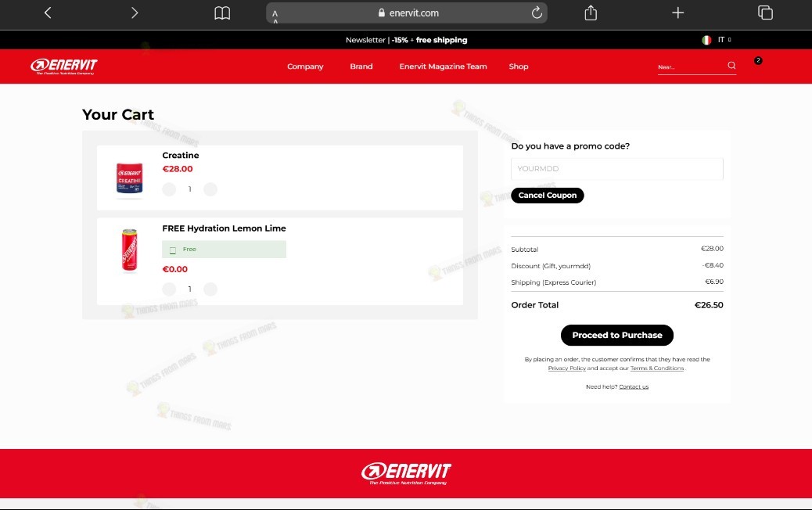Open the Company menu
812x510 pixels.
[x=305, y=66]
